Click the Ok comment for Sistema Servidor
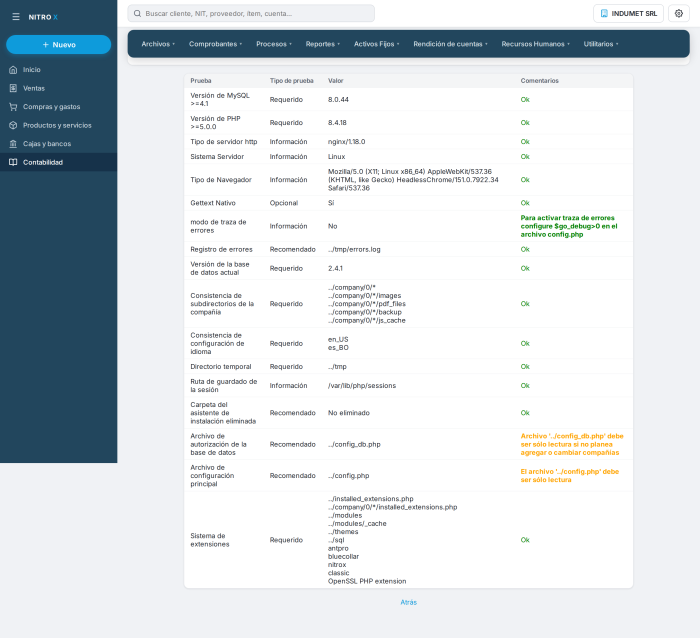Viewport: 700px width, 638px height. tap(525, 157)
